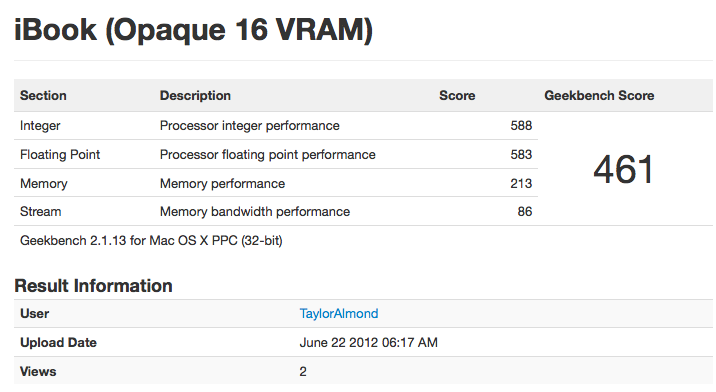Click the Section column header
Screen dimensions: 716x392
tap(43, 95)
